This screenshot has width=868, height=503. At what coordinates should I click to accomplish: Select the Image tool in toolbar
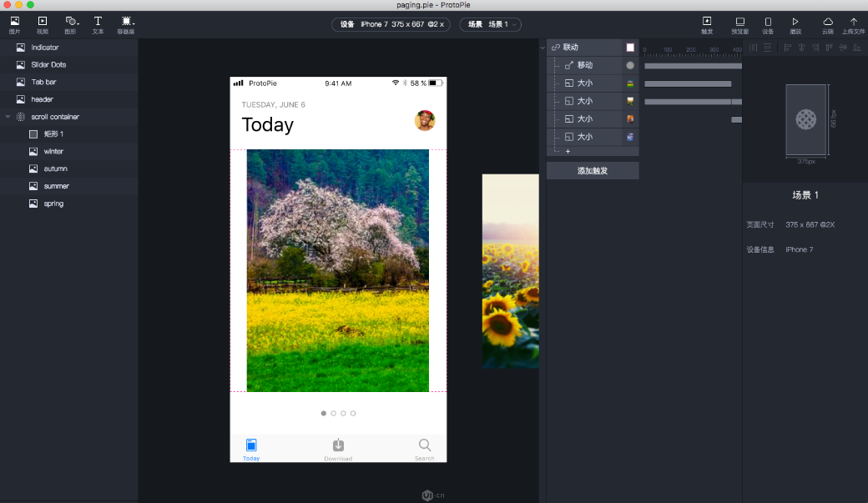tap(15, 24)
